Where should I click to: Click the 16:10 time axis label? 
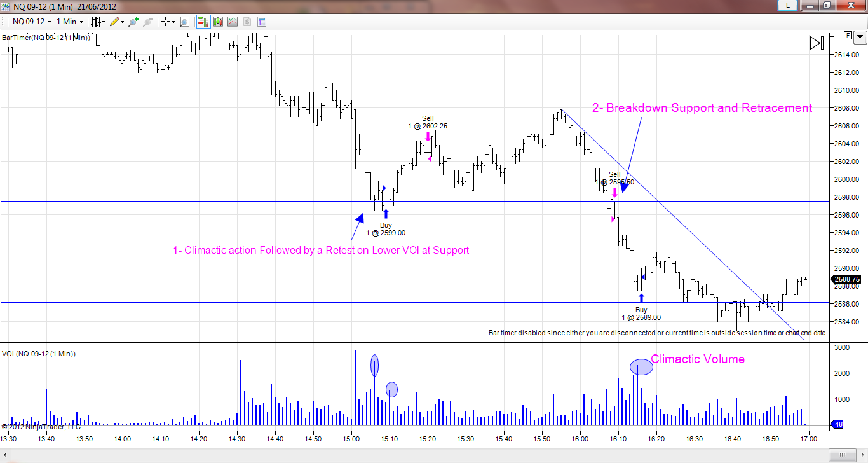point(618,439)
